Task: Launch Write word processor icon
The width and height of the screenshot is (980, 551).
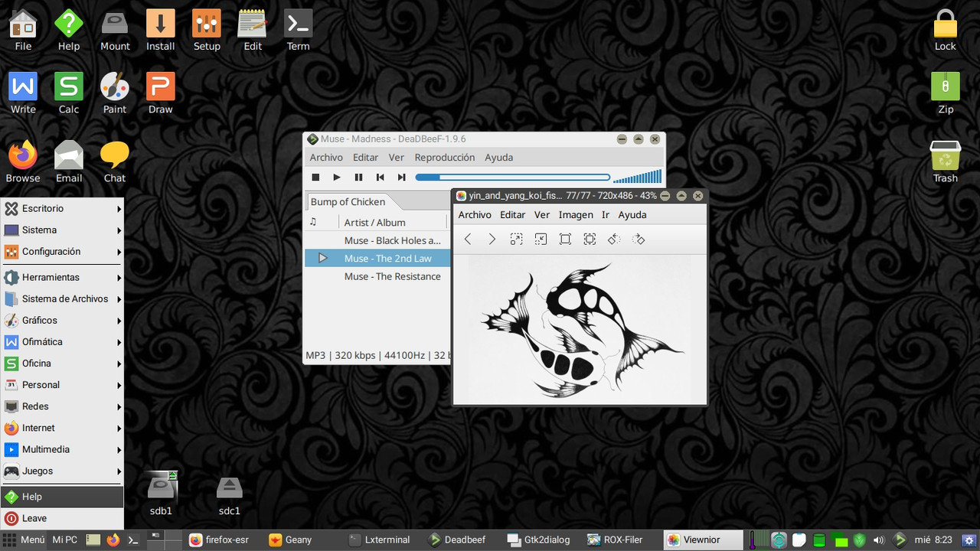Action: tap(23, 93)
